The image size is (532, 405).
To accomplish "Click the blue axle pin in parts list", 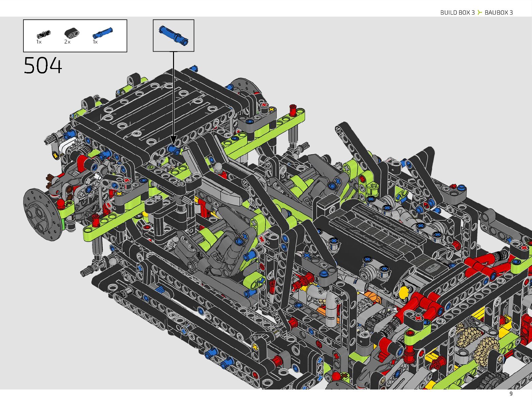I will click(x=102, y=33).
